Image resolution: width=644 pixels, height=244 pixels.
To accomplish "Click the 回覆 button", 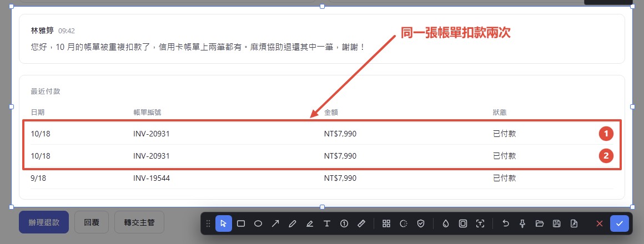I will pos(92,222).
